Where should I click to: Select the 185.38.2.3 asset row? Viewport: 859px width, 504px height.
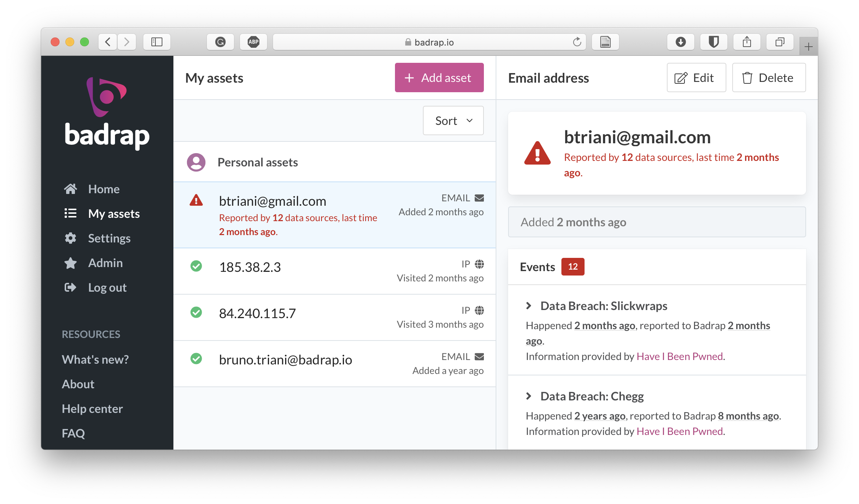(x=334, y=271)
